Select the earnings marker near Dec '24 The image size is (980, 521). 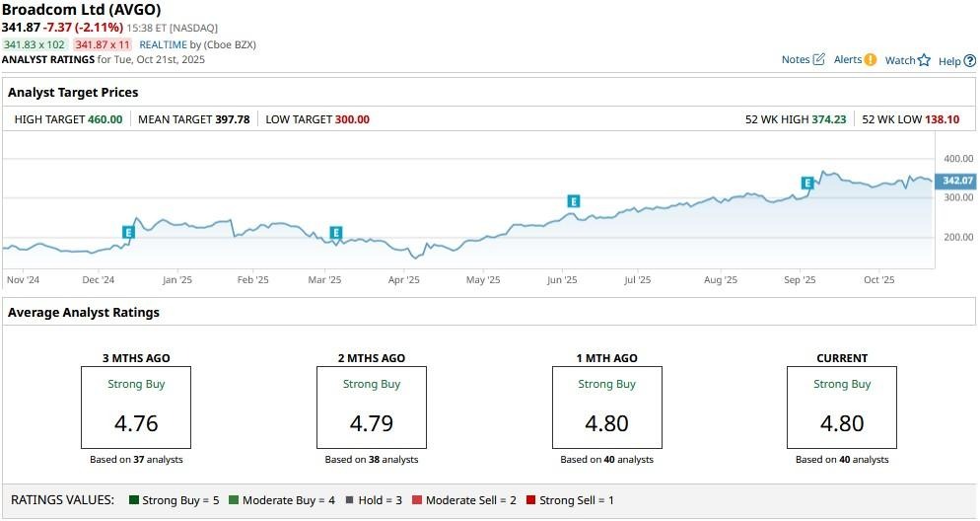128,232
